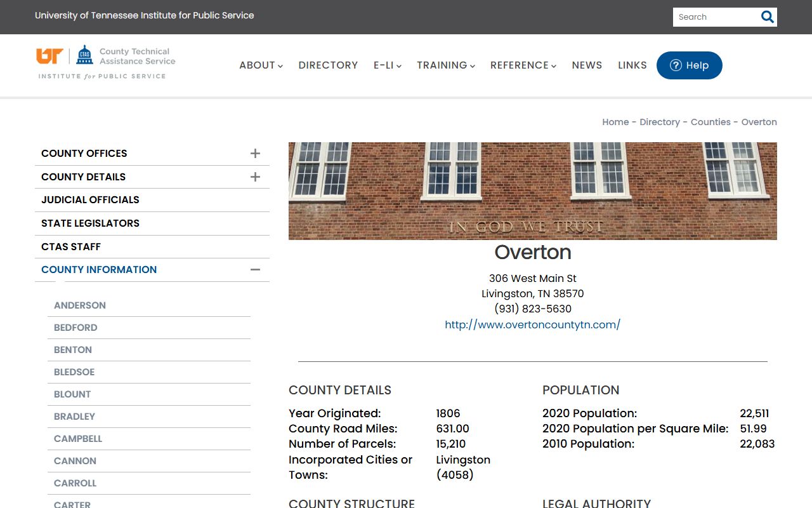Click the Home breadcrumb link

(x=615, y=122)
